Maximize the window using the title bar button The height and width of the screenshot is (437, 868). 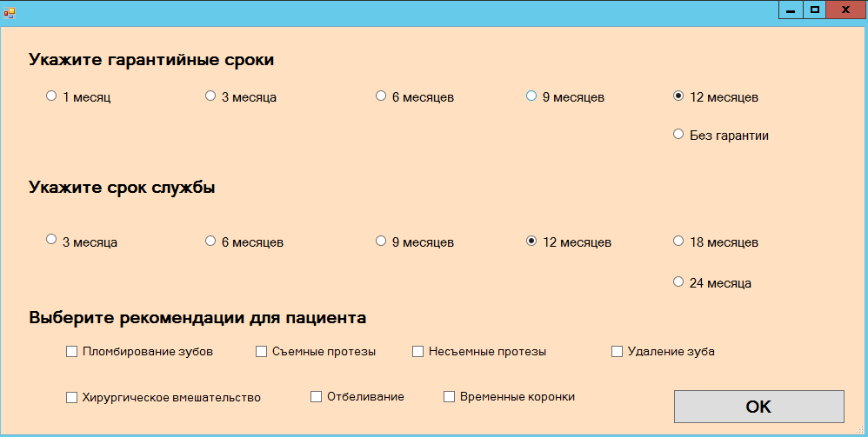coord(815,10)
